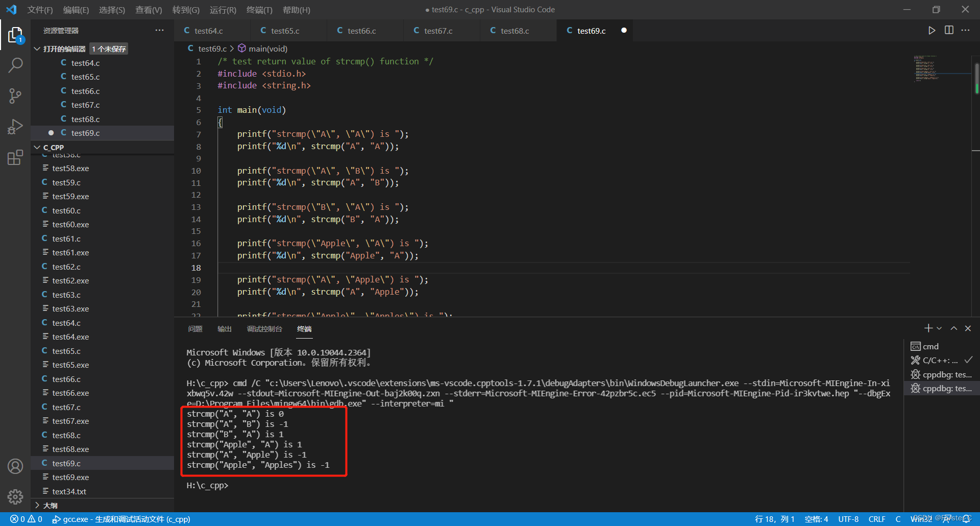Open test68.c in Open Editors list

pos(102,119)
